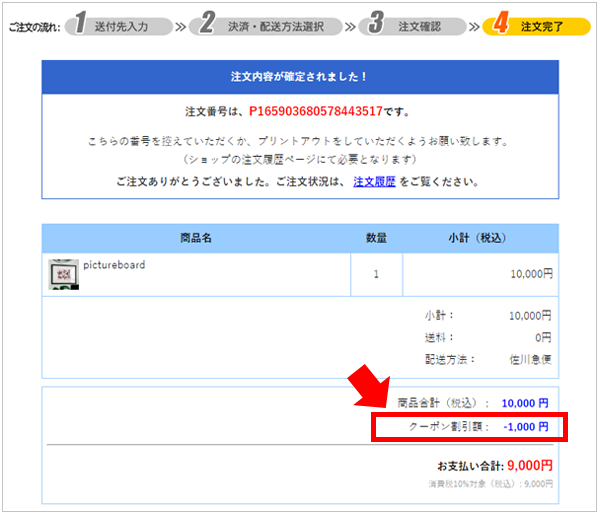Click the pictureboard product thumbnail
The width and height of the screenshot is (600, 514).
coord(64,274)
